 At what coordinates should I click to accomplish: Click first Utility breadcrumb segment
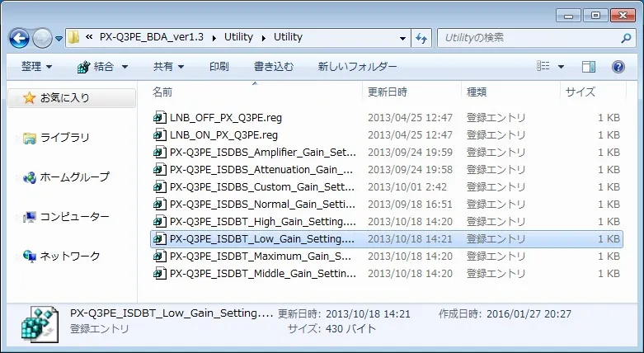[x=238, y=37]
